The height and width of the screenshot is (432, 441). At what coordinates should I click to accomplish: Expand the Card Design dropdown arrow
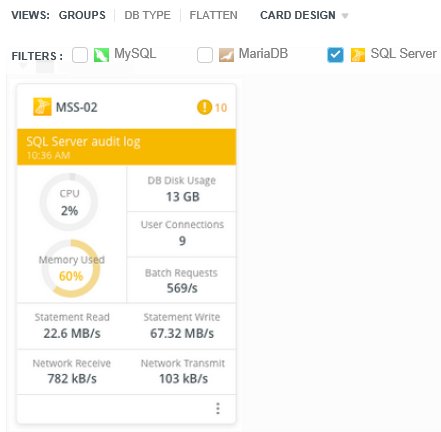tap(345, 16)
